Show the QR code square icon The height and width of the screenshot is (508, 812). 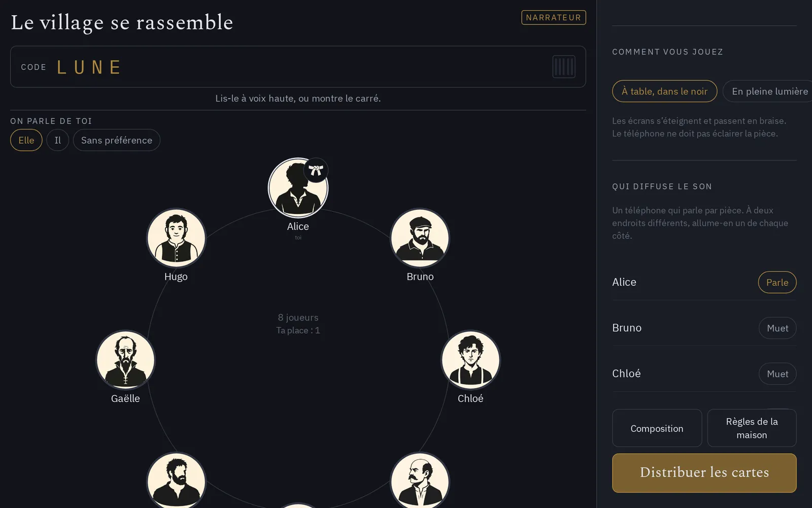[x=564, y=67]
